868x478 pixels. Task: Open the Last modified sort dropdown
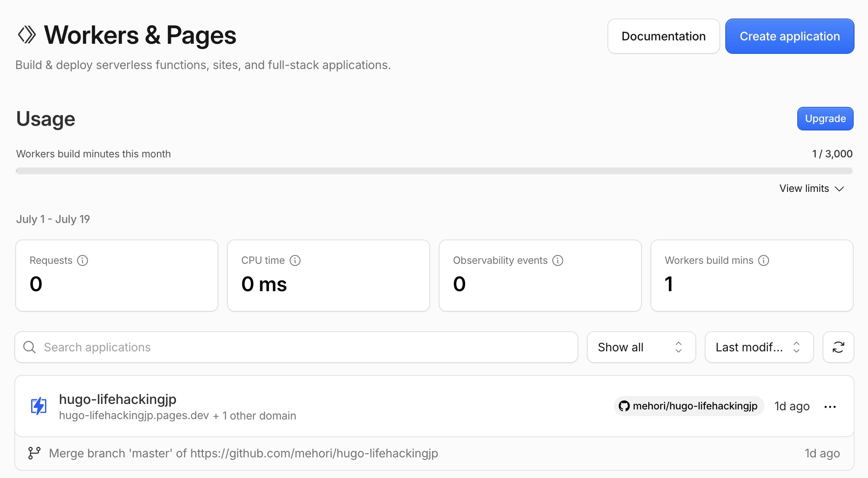click(759, 347)
